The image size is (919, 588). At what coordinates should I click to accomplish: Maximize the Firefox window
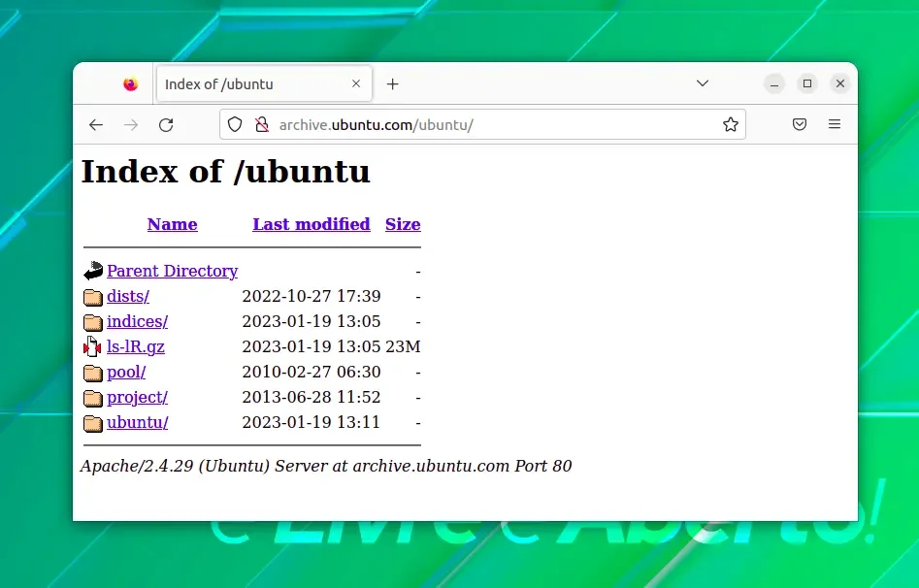coord(807,83)
